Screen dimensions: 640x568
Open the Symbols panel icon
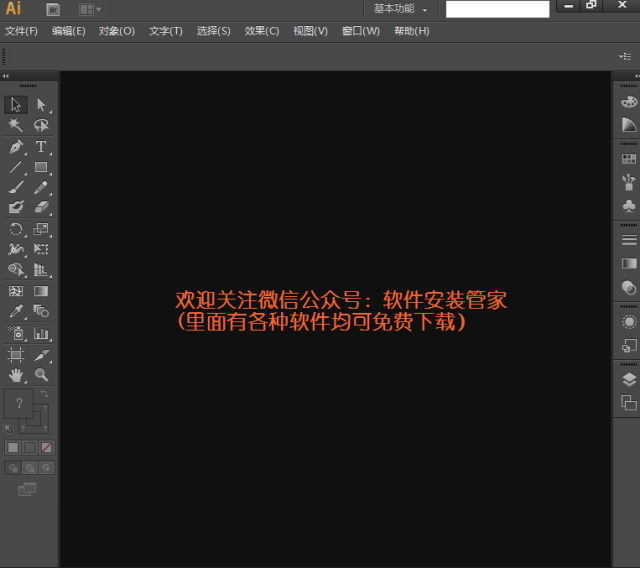[x=628, y=206]
